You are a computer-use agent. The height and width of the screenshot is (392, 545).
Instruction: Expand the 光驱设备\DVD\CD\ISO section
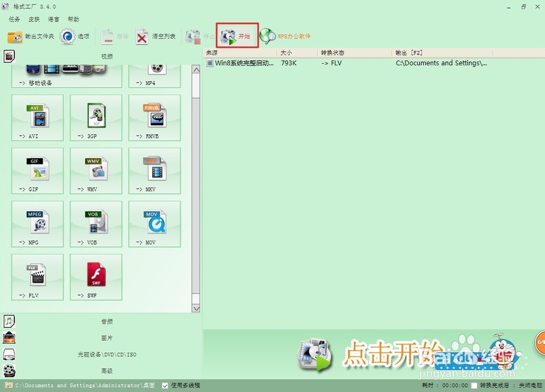coord(107,354)
